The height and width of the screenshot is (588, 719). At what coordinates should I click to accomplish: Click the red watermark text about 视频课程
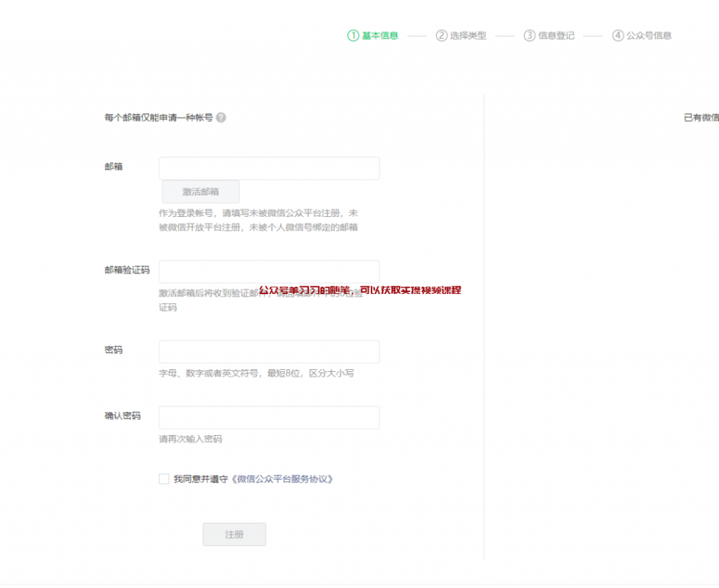tap(362, 291)
